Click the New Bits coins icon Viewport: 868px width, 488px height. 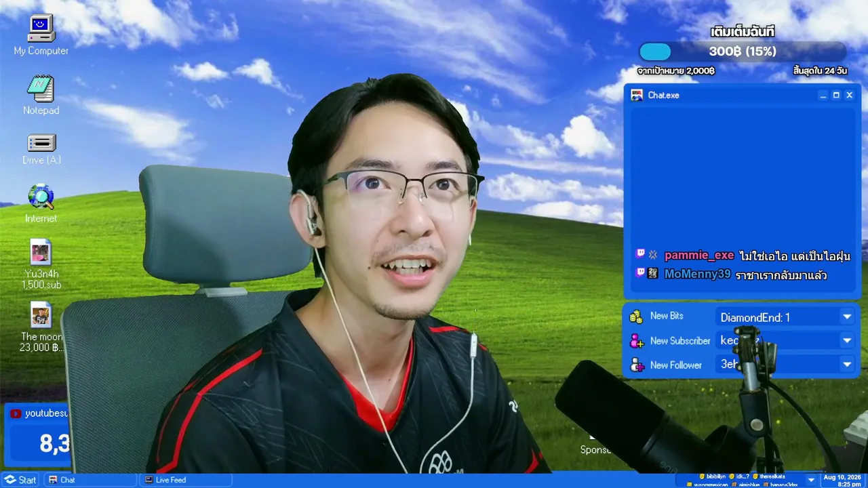pos(636,317)
